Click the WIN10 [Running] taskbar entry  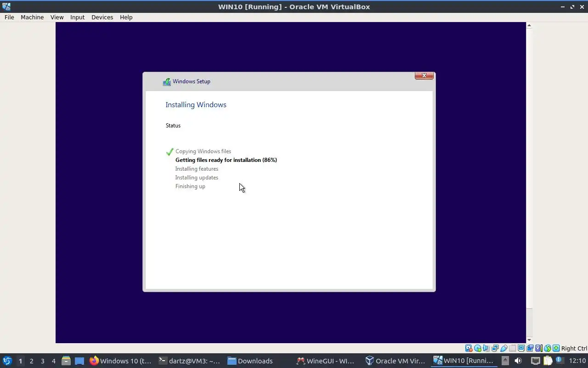pyautogui.click(x=464, y=361)
